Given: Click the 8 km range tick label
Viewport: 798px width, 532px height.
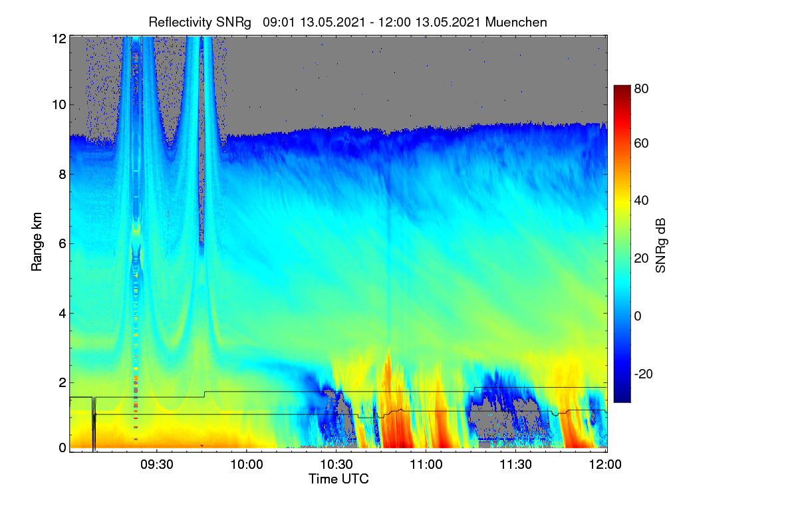Looking at the screenshot, I should 63,174.
